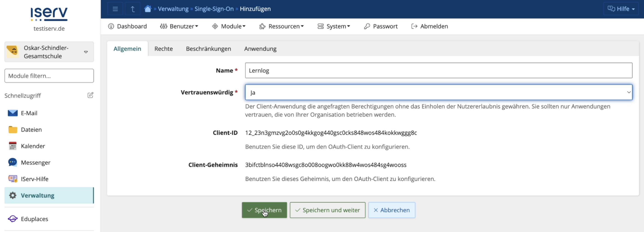Screen dimensions: 644x232
Task: Go to home via house icon
Action: 148,9
